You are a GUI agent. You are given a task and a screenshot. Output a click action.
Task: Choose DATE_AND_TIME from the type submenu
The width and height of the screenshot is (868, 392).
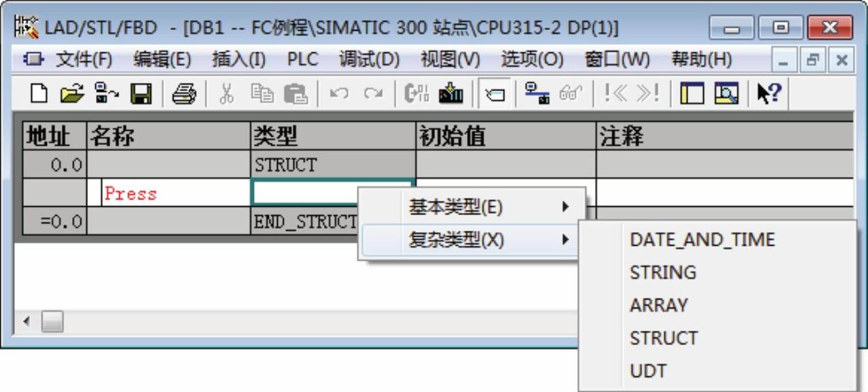click(702, 240)
